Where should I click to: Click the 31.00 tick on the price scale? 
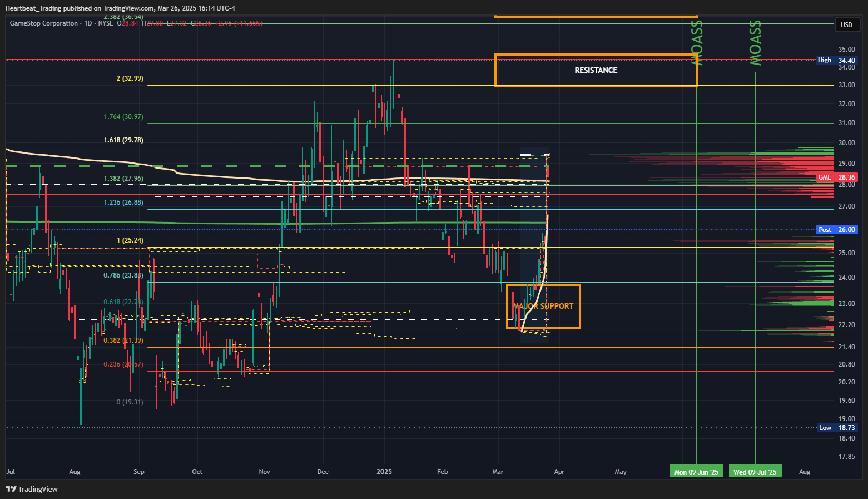coord(847,123)
